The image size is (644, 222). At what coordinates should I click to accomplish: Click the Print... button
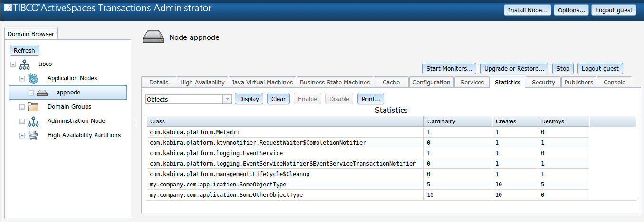coord(371,99)
